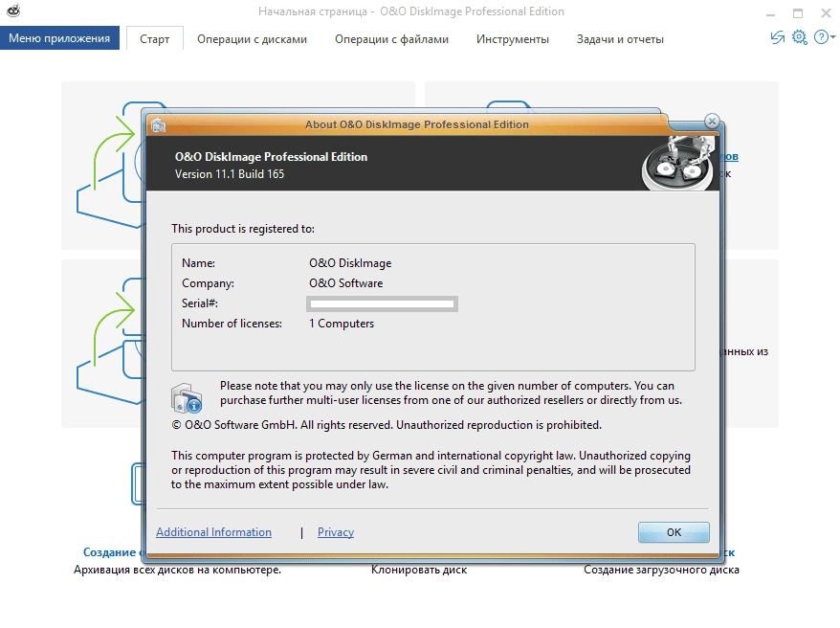Screen dimensions: 840x628
Task: Open the Privacy link
Action: pos(336,532)
